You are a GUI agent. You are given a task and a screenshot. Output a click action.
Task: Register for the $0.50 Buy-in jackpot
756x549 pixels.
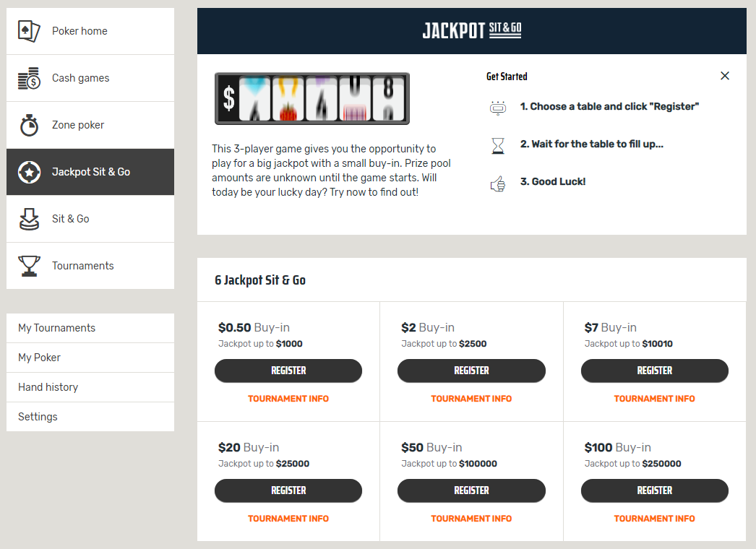click(288, 371)
